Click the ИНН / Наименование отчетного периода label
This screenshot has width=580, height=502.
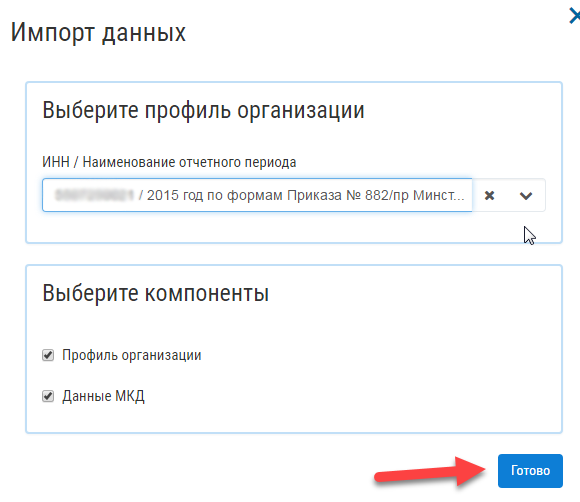(169, 162)
